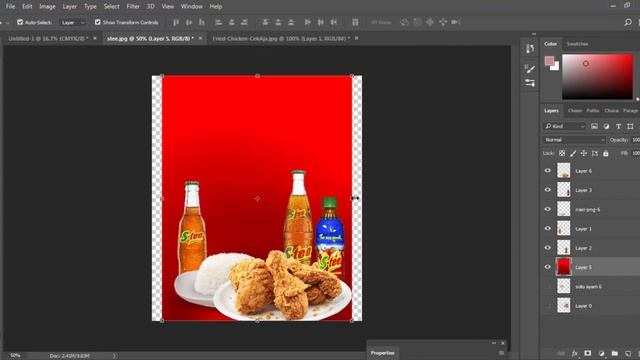Open the Layer menu
This screenshot has width=640, height=360.
click(69, 7)
